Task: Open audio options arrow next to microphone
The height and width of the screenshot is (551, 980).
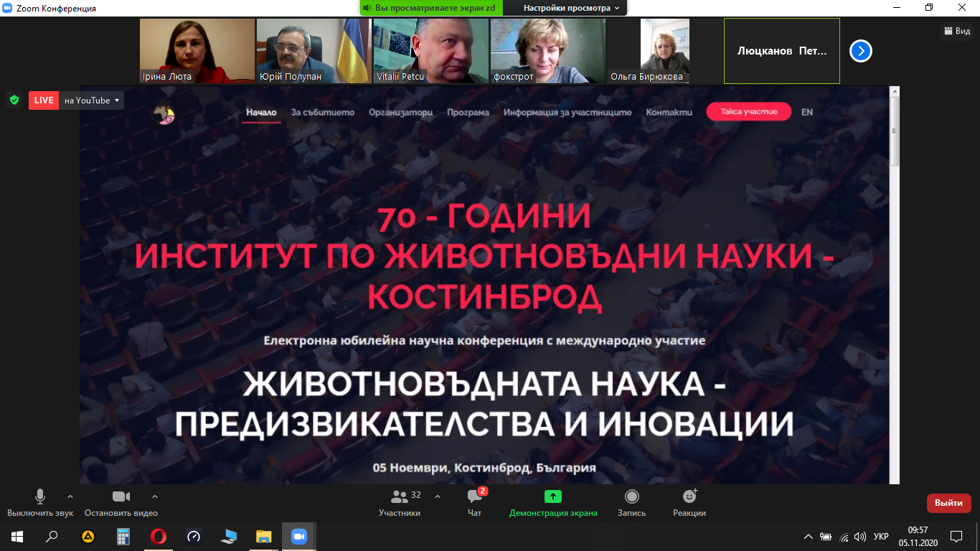Action: pos(70,496)
